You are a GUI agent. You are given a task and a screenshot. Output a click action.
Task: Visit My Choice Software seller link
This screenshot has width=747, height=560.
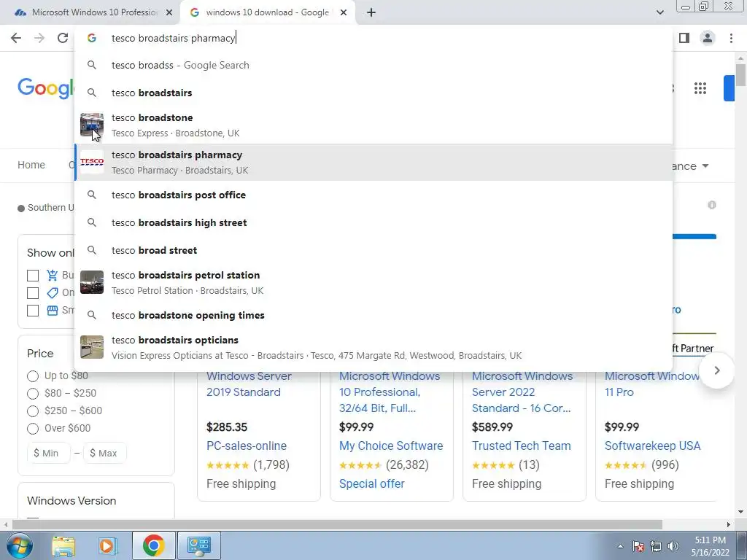pyautogui.click(x=391, y=446)
